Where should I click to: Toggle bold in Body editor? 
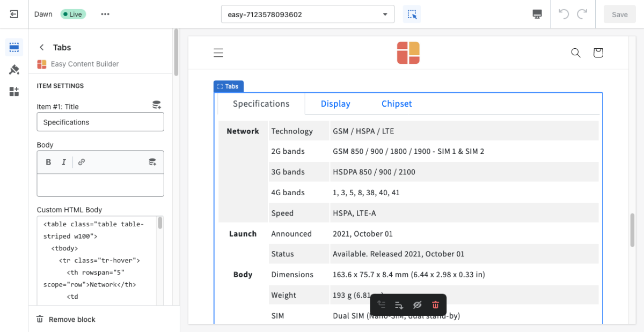[48, 162]
